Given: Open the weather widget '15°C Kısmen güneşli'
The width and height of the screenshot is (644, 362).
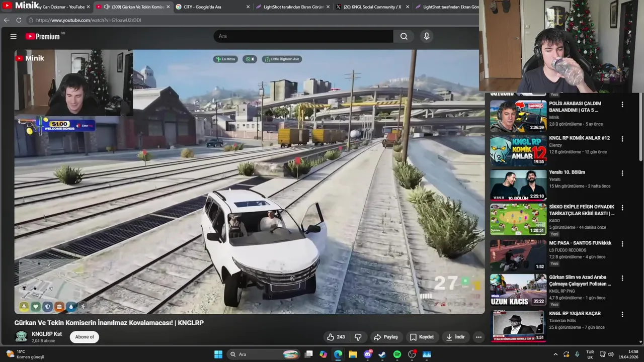Looking at the screenshot, I should click(25, 354).
